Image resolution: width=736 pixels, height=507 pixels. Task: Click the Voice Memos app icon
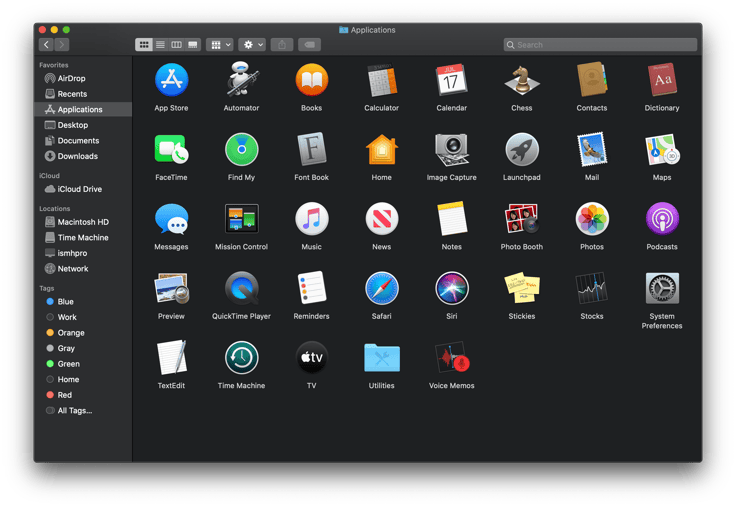click(x=452, y=358)
